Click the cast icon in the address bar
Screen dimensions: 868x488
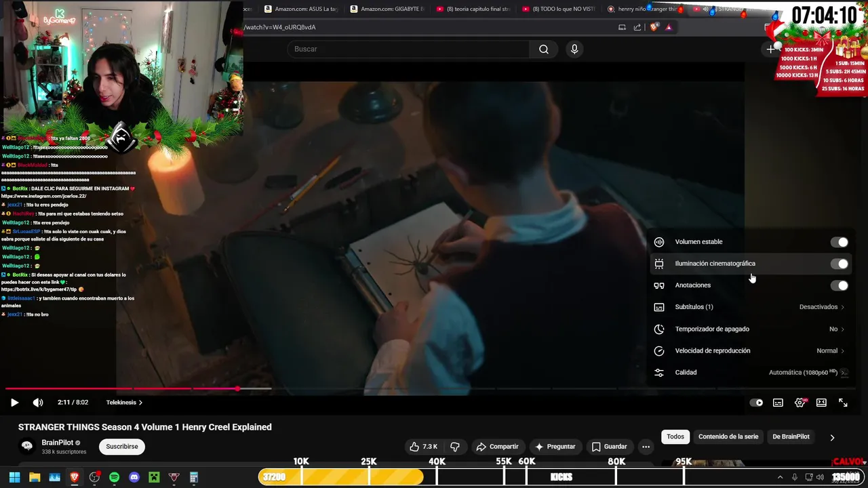click(622, 27)
